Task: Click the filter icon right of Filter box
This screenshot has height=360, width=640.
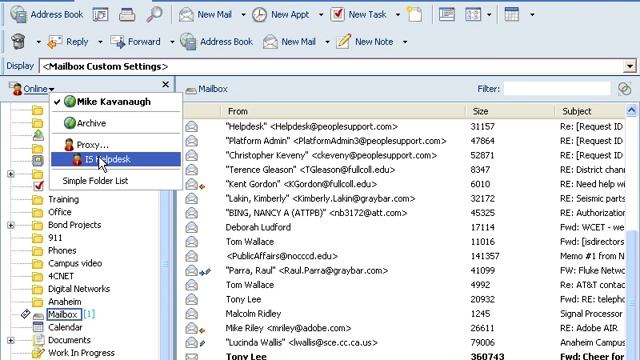Action: [x=624, y=89]
